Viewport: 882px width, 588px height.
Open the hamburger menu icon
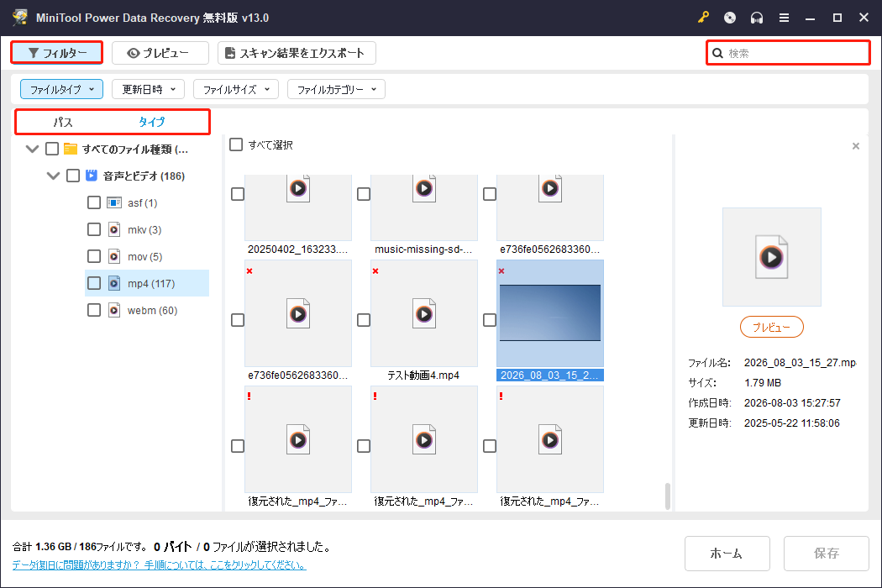click(784, 18)
